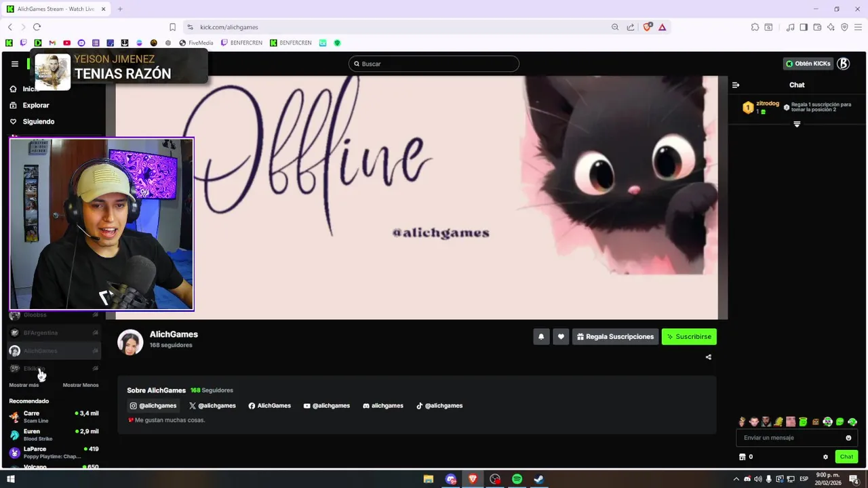Open Windows notification center
Screen dimensions: 868x488
(x=854, y=479)
